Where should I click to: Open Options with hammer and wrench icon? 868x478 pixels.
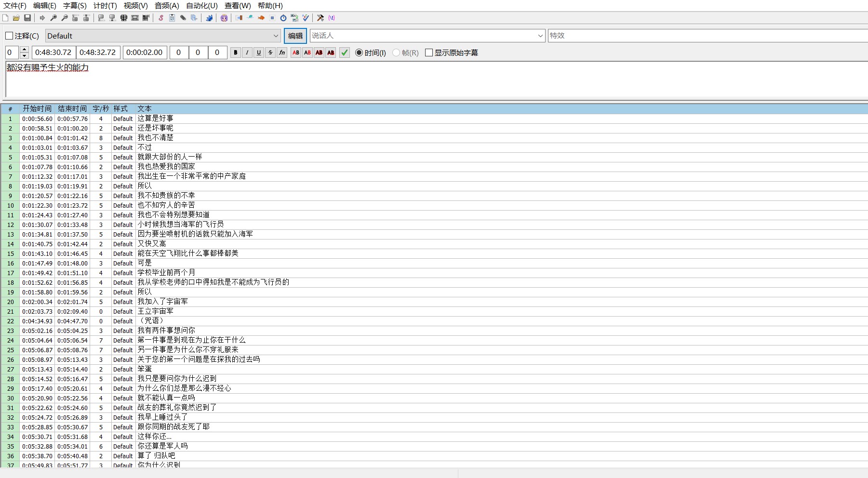320,18
